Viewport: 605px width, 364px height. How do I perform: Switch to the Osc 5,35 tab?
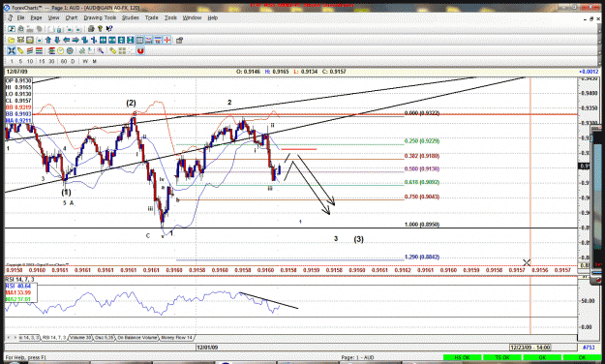[105, 337]
